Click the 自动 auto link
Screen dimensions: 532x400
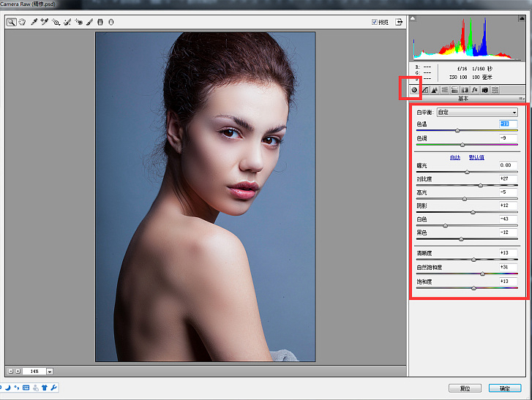click(455, 157)
